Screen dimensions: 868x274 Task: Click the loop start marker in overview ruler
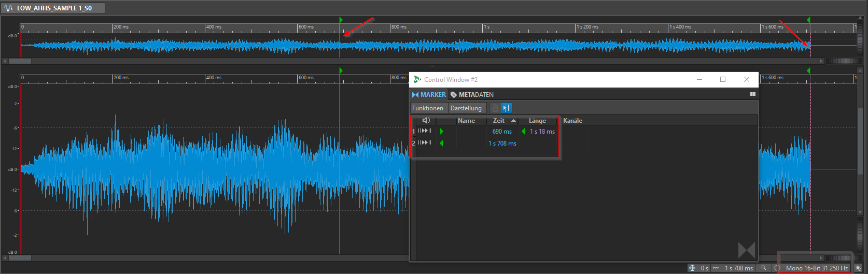click(341, 20)
